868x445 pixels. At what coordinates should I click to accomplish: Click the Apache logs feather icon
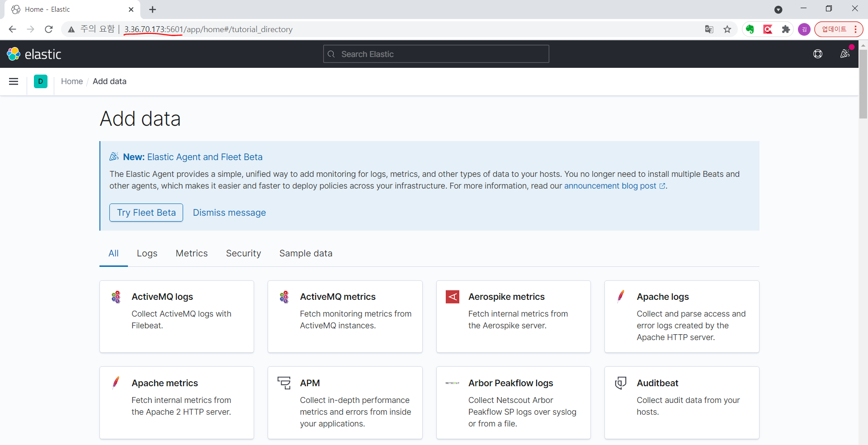(x=621, y=296)
